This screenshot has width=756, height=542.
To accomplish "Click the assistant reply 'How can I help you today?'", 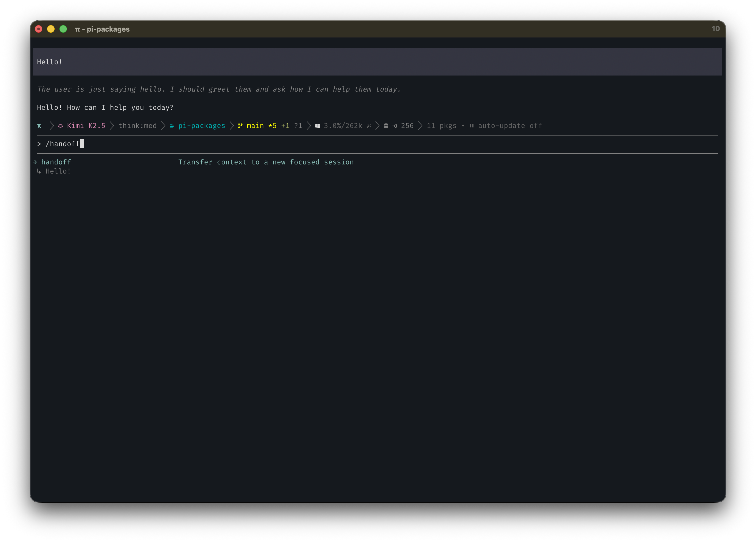I will point(120,107).
